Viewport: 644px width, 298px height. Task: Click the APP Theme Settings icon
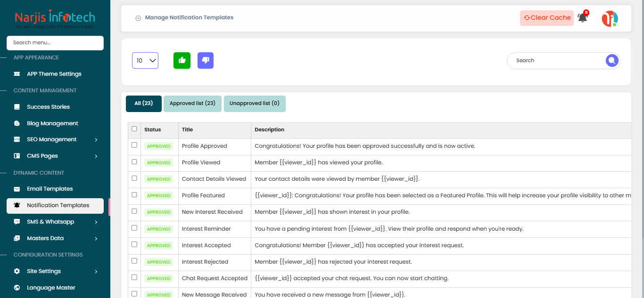pos(17,74)
